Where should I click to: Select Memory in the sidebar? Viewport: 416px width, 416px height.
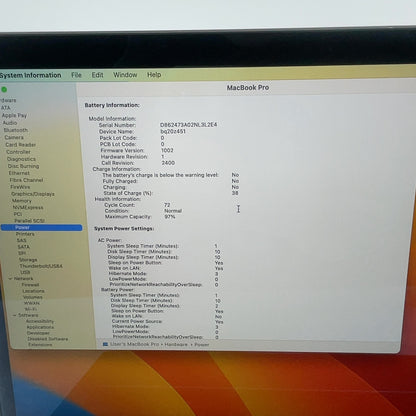[22, 201]
